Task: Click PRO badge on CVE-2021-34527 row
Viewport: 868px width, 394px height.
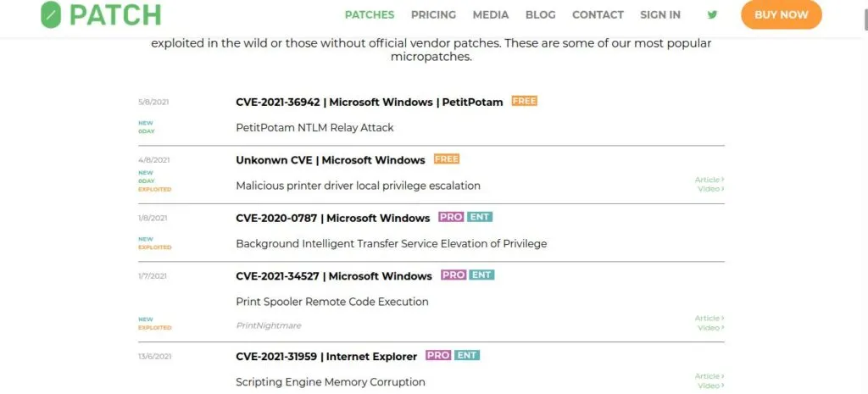Action: (x=453, y=275)
